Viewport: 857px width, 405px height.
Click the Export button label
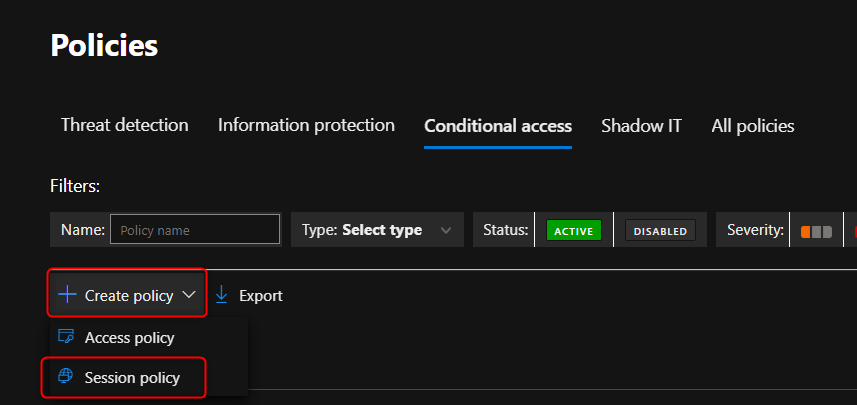(x=261, y=296)
